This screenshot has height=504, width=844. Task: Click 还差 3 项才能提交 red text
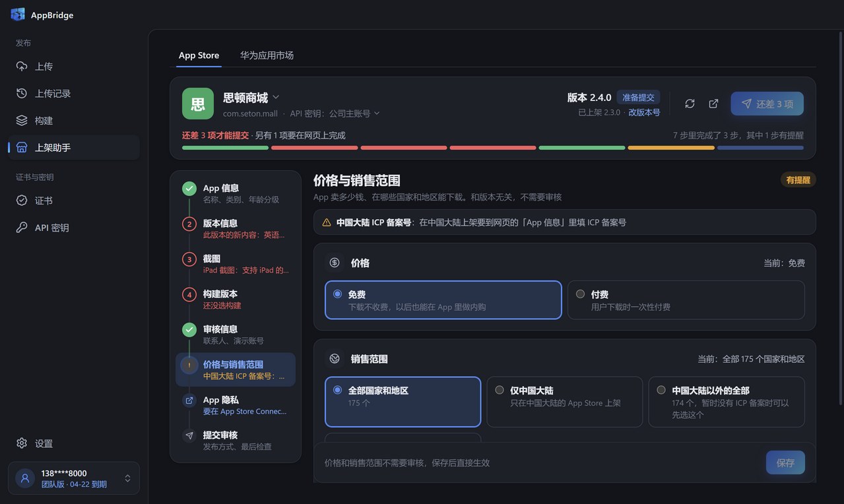pos(215,135)
